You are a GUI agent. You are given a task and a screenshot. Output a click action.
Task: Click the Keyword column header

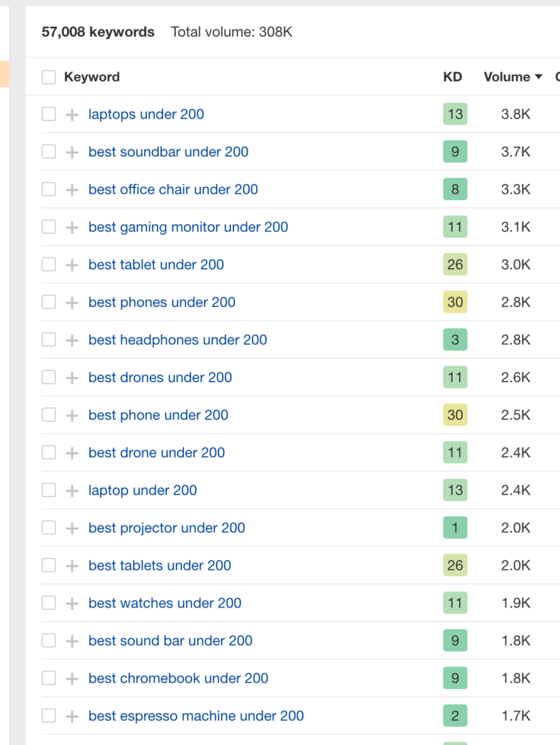pyautogui.click(x=92, y=77)
